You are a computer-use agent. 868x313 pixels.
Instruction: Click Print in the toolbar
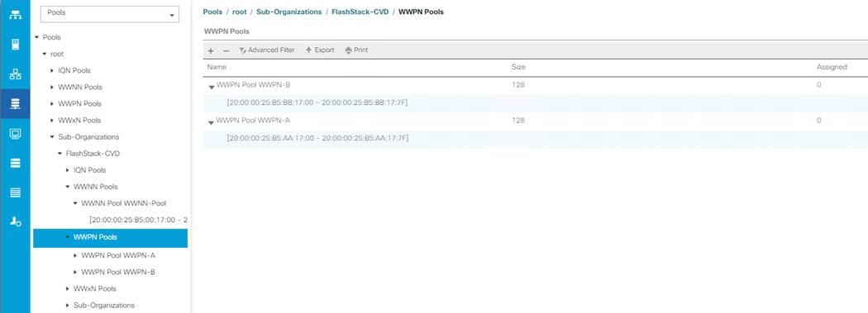tap(356, 50)
